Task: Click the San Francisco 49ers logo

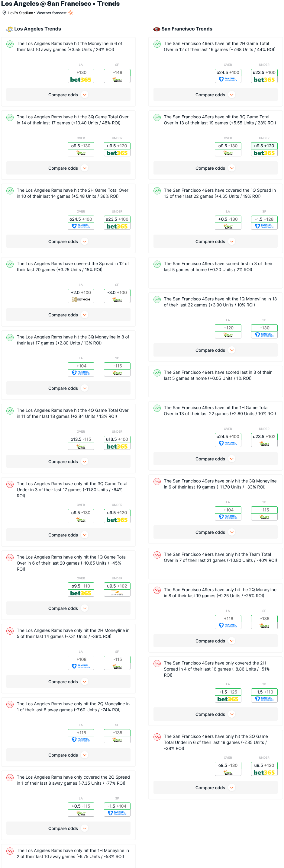Action: (x=157, y=29)
